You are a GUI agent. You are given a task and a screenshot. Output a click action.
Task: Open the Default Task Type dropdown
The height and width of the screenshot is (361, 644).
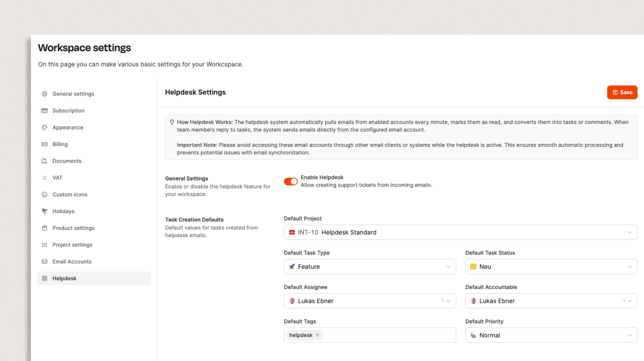369,267
